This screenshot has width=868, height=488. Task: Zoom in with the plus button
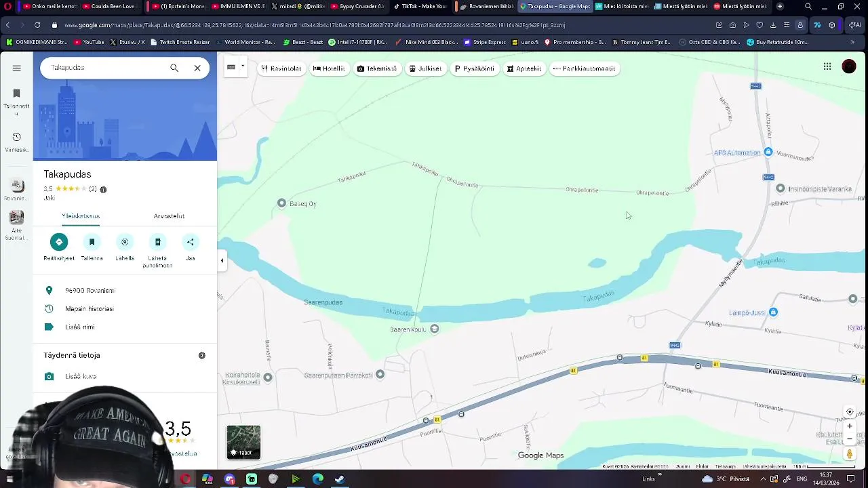pyautogui.click(x=849, y=426)
